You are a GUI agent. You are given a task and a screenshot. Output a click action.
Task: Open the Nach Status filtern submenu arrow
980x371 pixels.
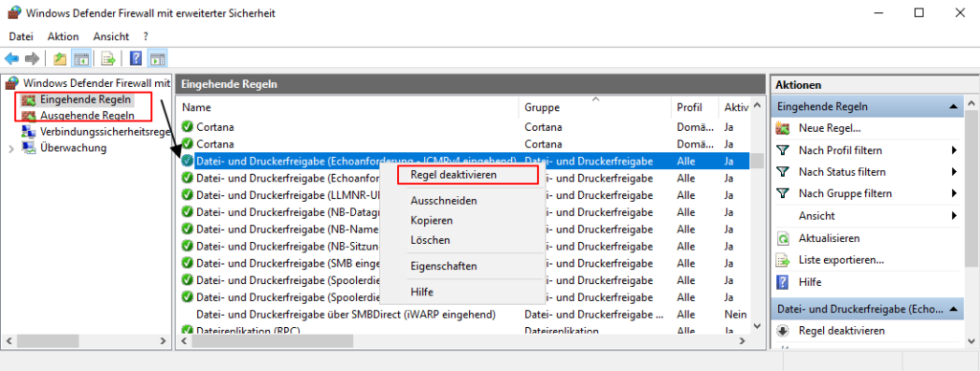click(954, 172)
